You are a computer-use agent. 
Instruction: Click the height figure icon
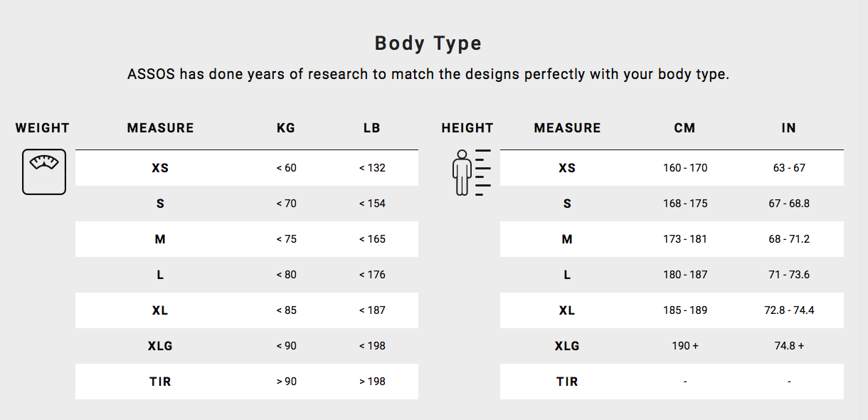(x=472, y=173)
